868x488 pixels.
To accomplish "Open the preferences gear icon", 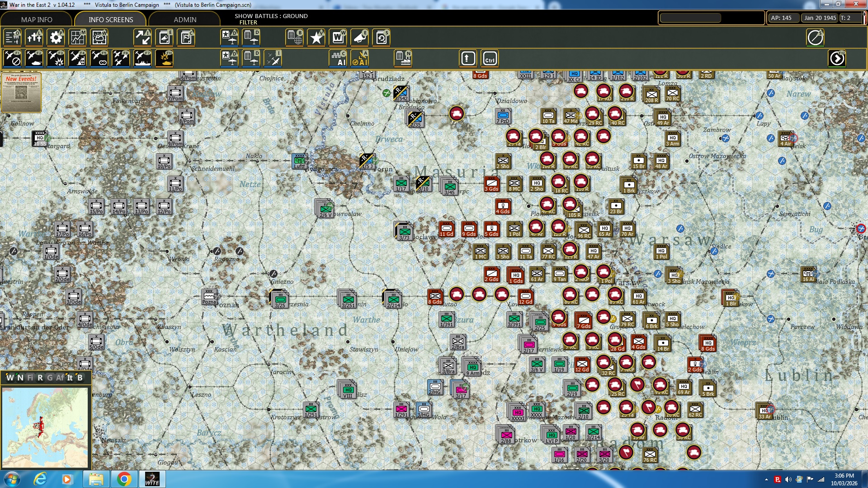I will pos(56,38).
